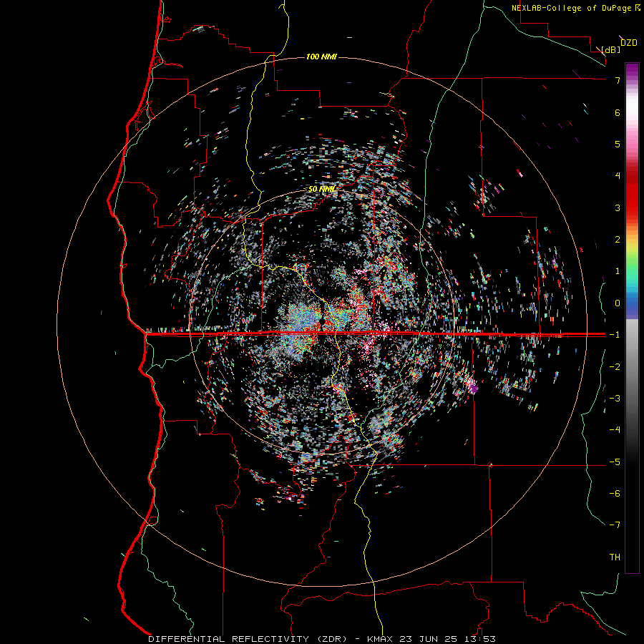
Task: Click the TH threshold label on the scale
Action: [x=615, y=557]
